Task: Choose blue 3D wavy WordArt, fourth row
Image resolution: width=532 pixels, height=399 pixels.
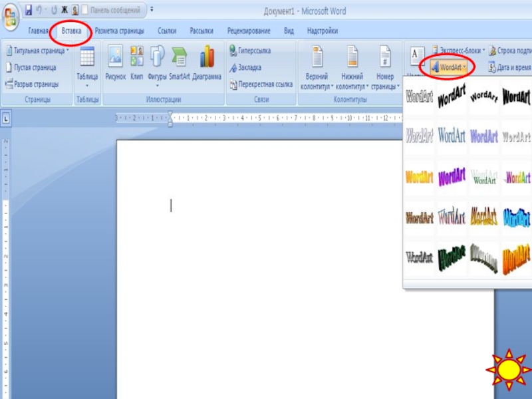Action: pos(516,217)
